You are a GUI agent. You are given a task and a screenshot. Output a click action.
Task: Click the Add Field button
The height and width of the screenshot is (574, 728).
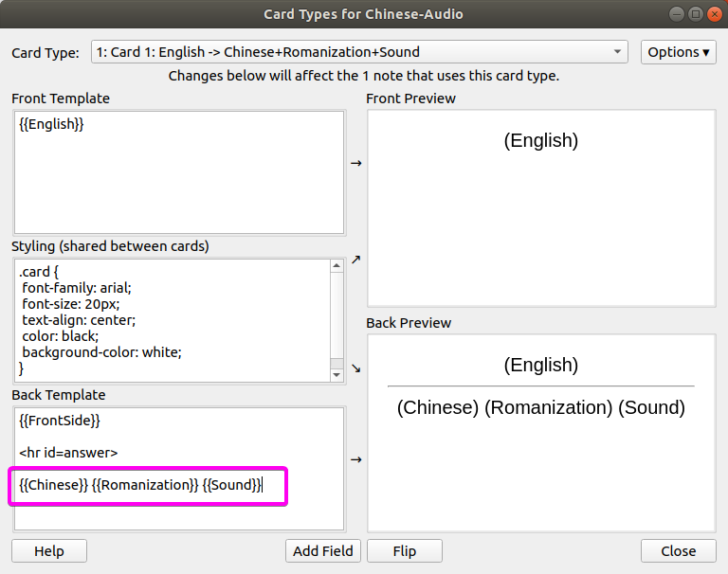[x=322, y=551]
